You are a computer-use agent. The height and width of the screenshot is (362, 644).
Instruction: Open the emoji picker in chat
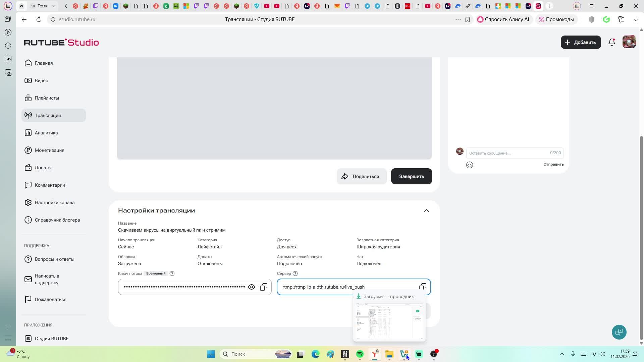pyautogui.click(x=470, y=165)
